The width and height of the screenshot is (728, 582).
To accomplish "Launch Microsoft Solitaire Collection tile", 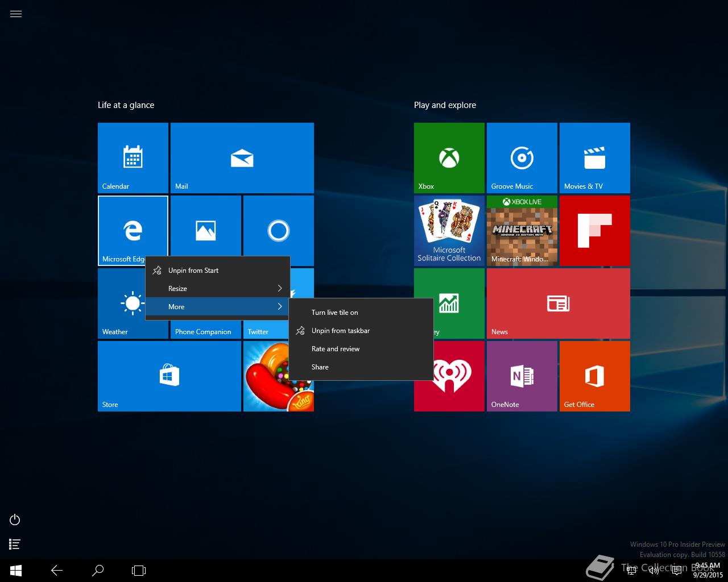I will coord(449,231).
